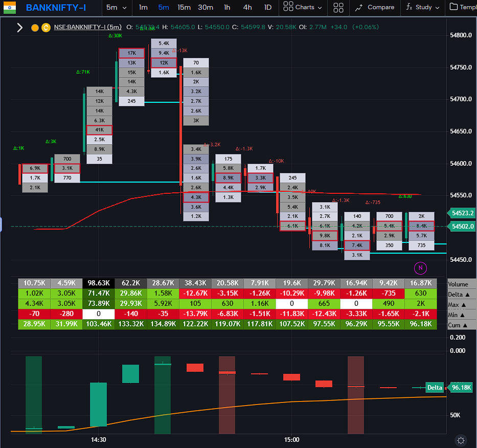Screen dimensions: 477x448
Task: Click the NSE:BANKNIFTY-I (5m) symbol link
Action: (x=88, y=28)
